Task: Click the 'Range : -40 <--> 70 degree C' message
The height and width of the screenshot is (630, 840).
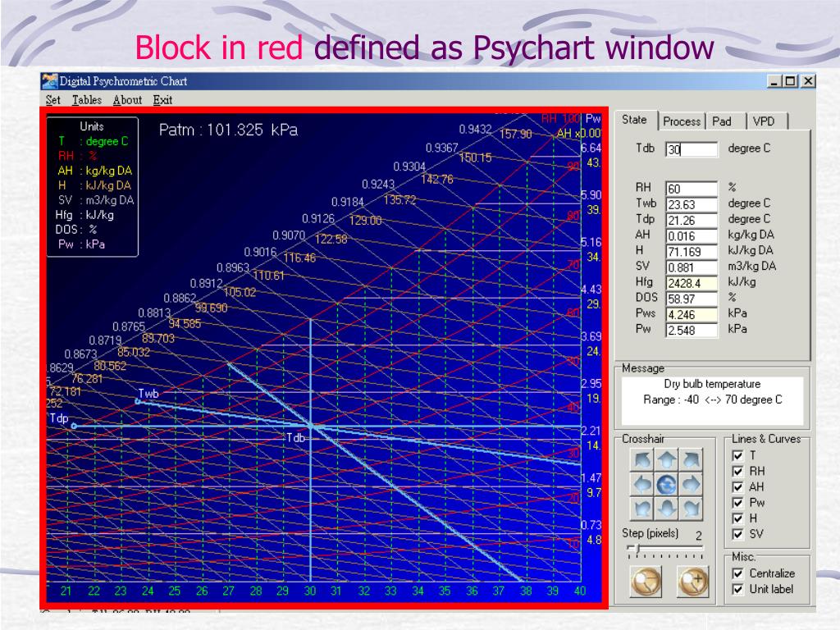Action: click(x=713, y=399)
